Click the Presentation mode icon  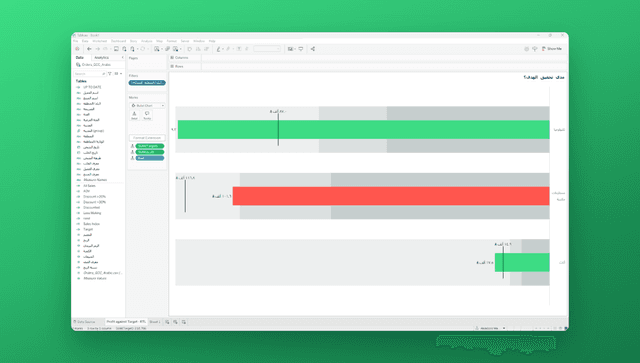[x=301, y=49]
